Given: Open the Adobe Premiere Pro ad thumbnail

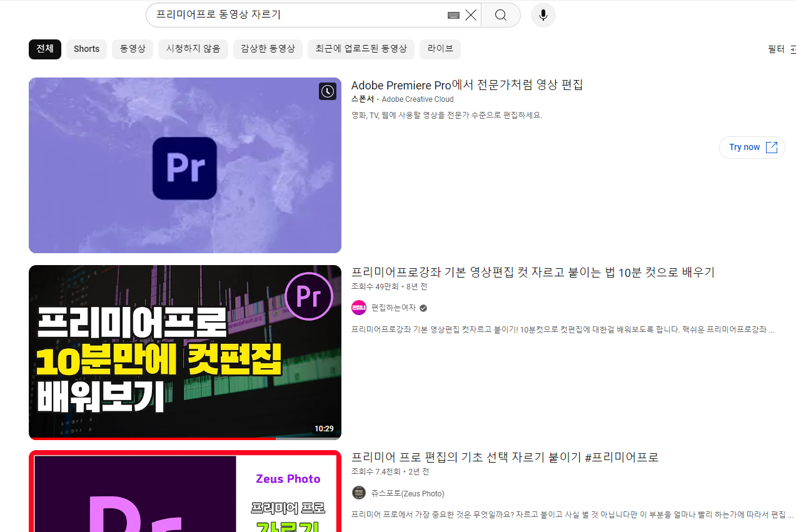Looking at the screenshot, I should point(185,165).
